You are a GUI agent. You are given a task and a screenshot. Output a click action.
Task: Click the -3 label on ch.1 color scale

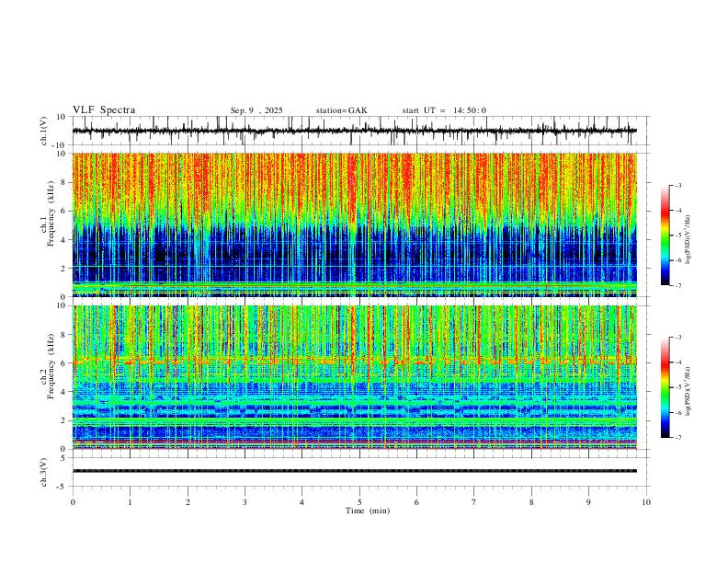coord(678,185)
